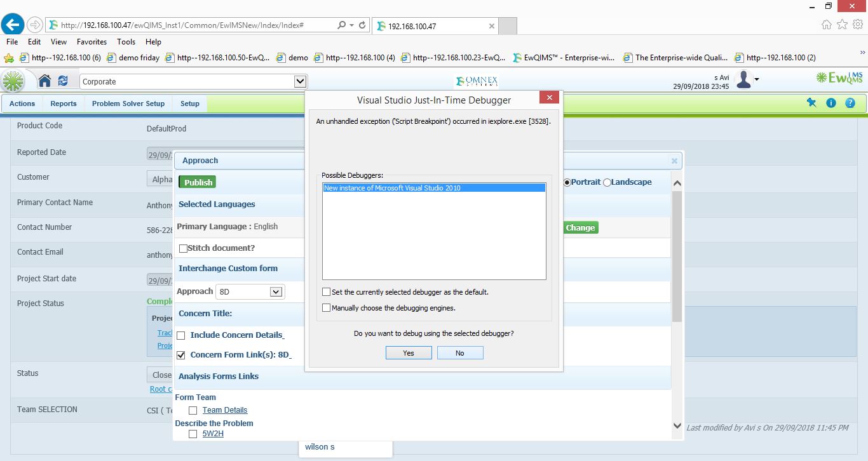Click the Omnex Systems logo
The height and width of the screenshot is (461, 868).
(477, 81)
